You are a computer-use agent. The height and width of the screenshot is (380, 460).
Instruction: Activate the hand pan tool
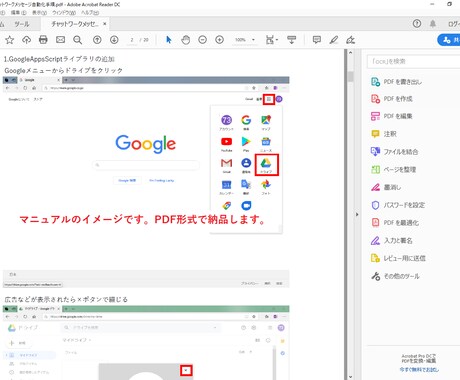point(186,40)
